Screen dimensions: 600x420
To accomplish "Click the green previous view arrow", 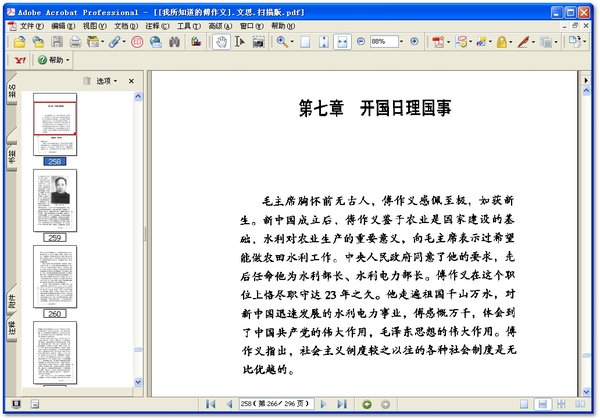I will point(367,404).
